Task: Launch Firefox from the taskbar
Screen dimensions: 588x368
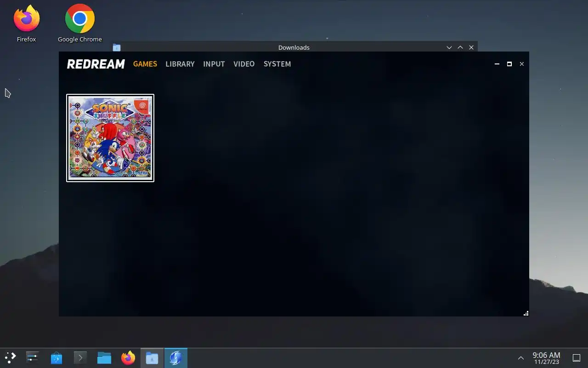Action: [x=128, y=358]
